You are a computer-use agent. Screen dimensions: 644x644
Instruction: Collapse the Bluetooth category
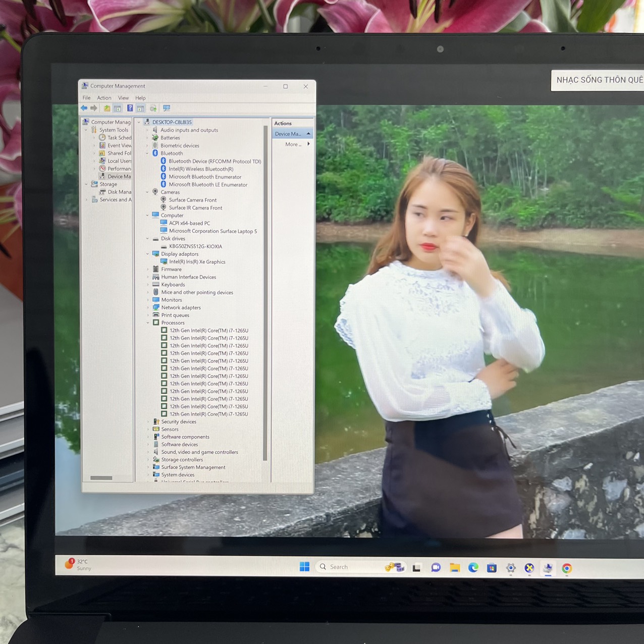[x=147, y=153]
